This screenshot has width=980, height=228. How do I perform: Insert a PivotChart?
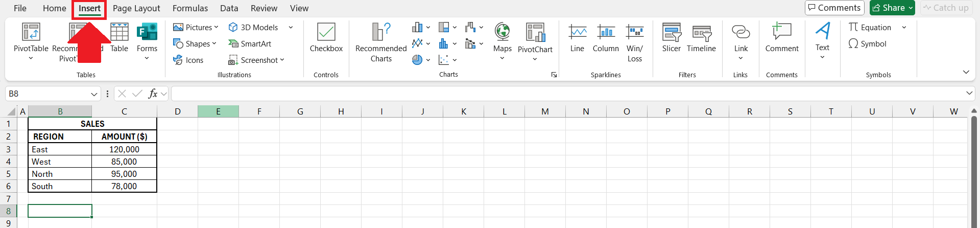[x=535, y=42]
